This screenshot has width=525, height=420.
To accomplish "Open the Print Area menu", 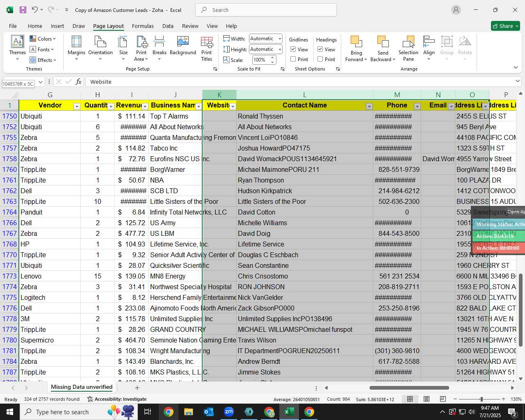I will tap(141, 48).
